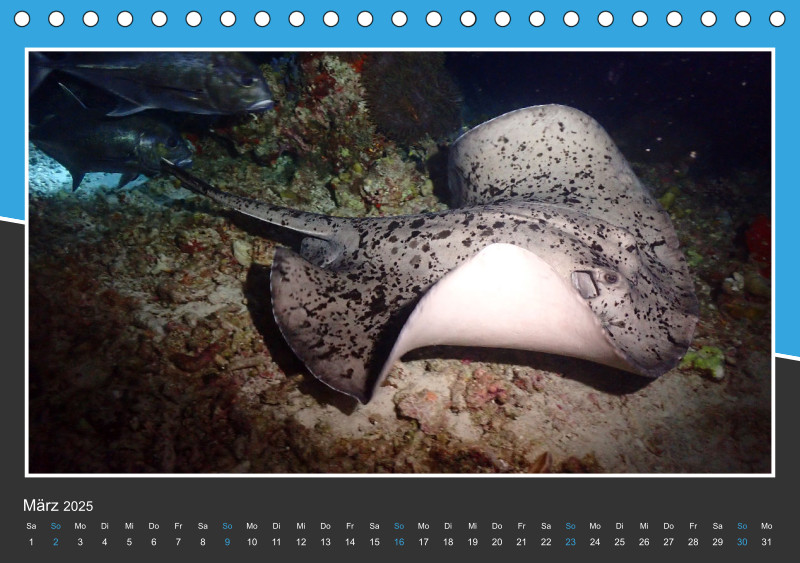Select Sunday date 9
Image resolution: width=800 pixels, height=563 pixels.
(227, 542)
